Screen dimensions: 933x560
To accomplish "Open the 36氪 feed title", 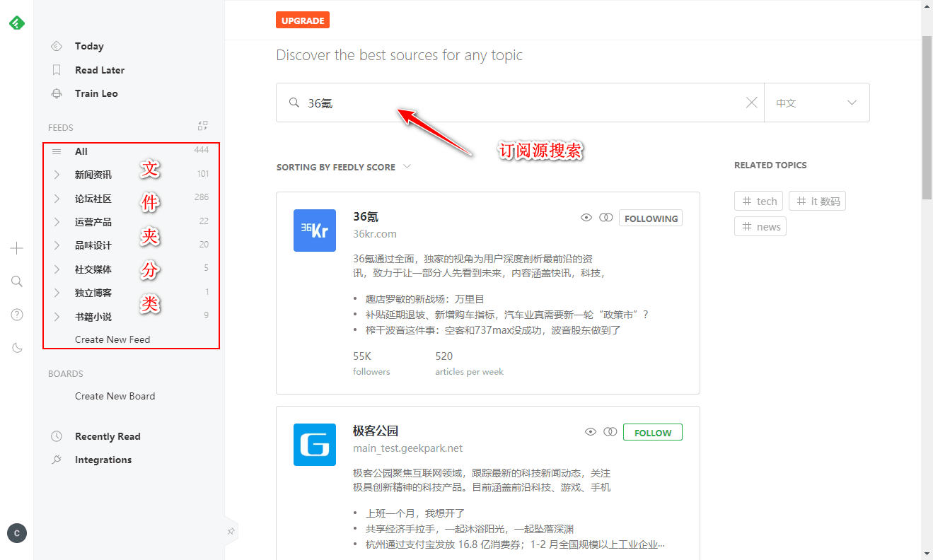I will point(366,217).
